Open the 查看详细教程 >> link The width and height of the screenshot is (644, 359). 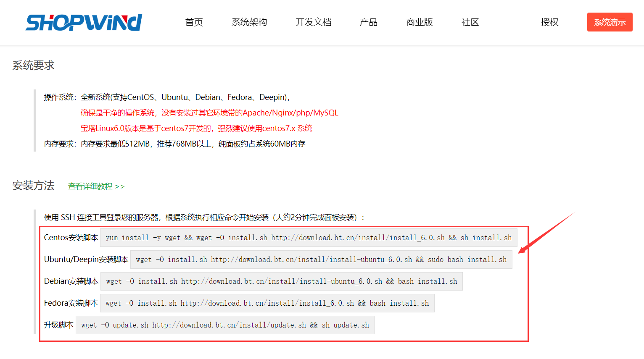(96, 186)
